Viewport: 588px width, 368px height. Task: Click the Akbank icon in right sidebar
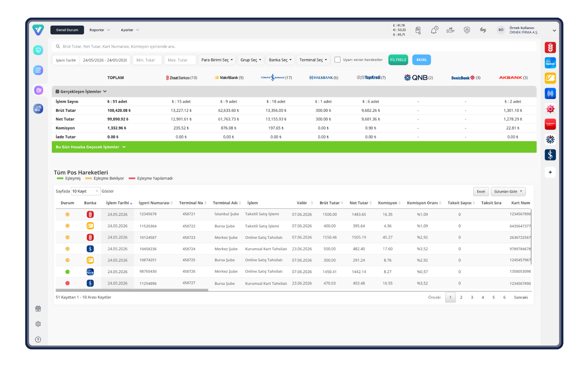[550, 124]
